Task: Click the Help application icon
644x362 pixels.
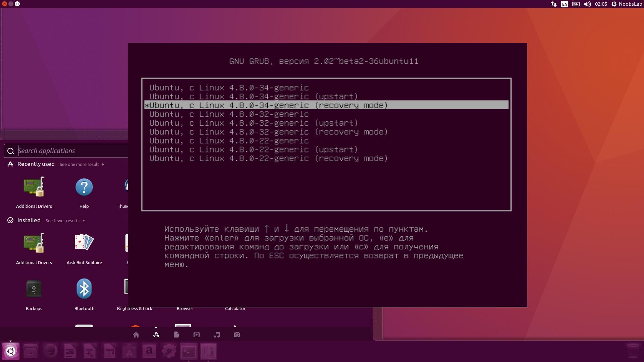Action: point(84,186)
